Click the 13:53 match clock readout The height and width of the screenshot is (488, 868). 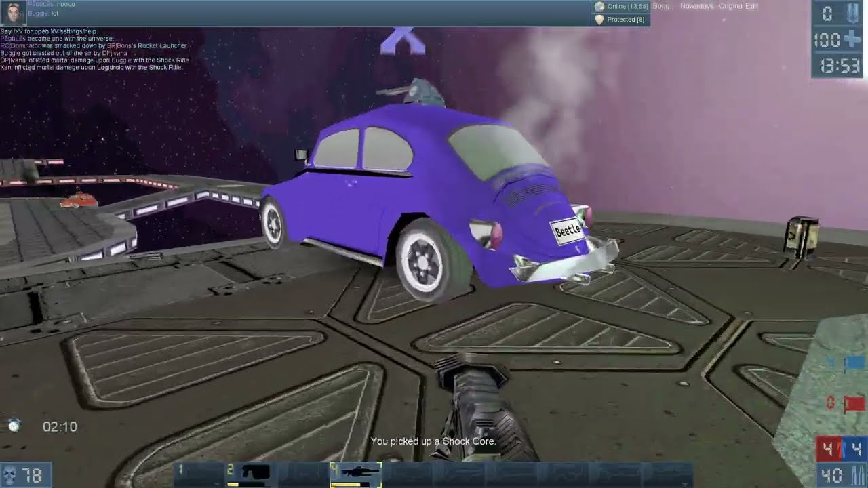(x=839, y=66)
